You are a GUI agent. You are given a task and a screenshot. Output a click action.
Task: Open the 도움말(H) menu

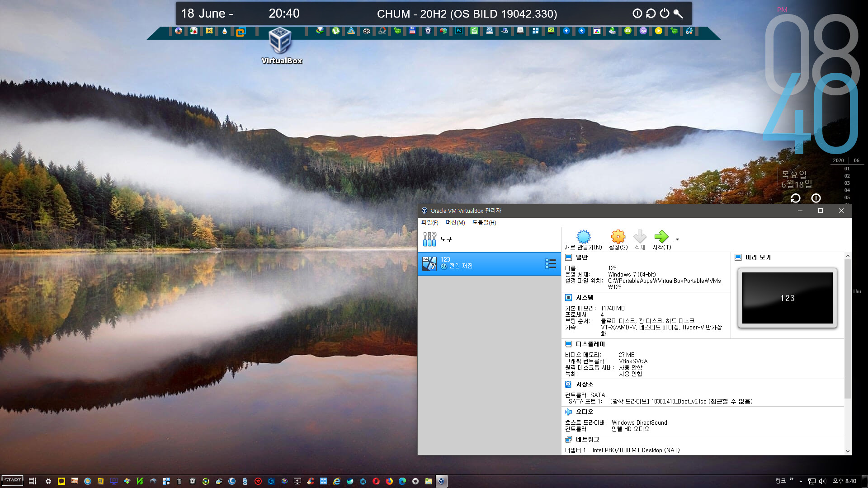(484, 223)
